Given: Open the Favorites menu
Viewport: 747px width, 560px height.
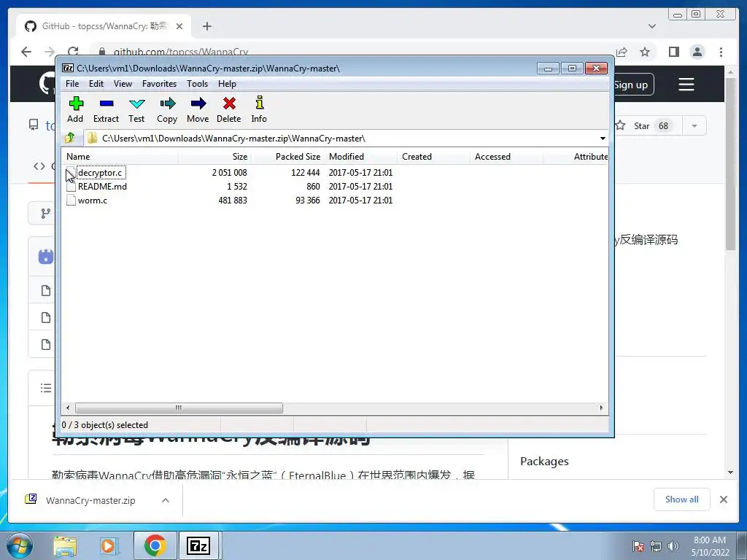Looking at the screenshot, I should [x=159, y=84].
